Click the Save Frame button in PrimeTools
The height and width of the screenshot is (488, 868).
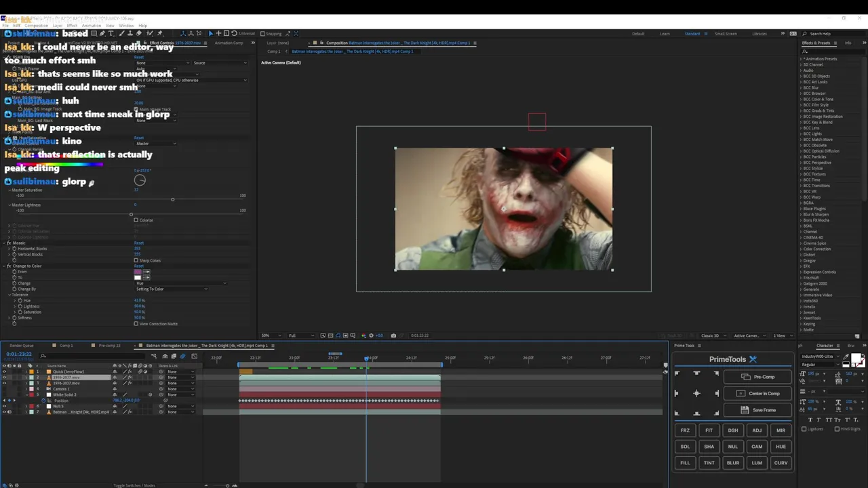758,410
